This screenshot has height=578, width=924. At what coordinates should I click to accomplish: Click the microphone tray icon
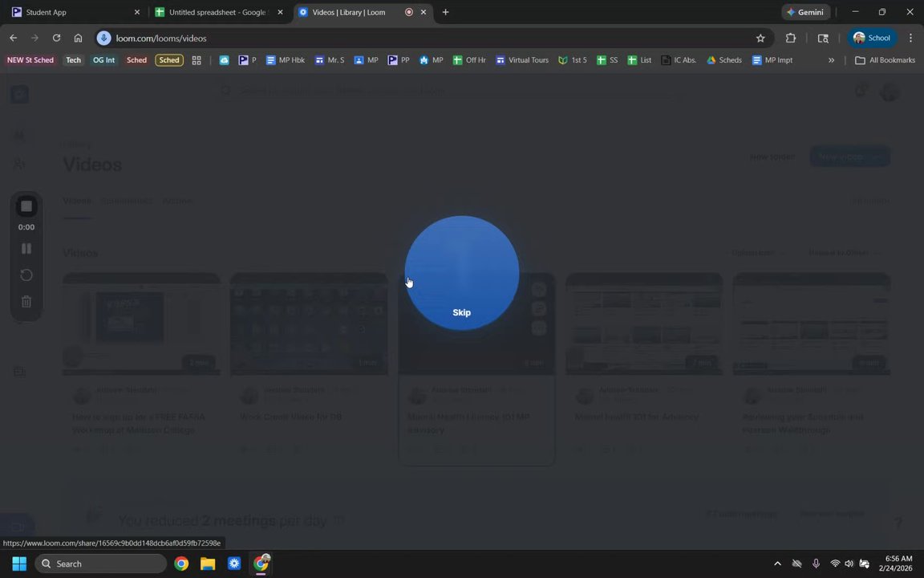point(817,564)
